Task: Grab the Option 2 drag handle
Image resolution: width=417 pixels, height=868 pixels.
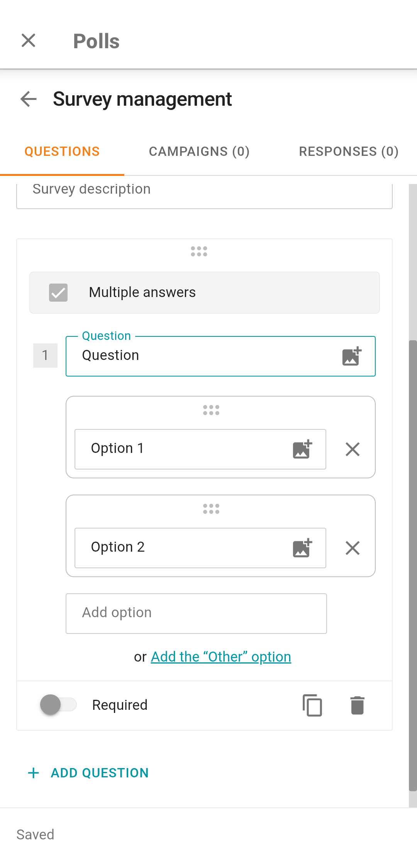Action: (x=211, y=509)
